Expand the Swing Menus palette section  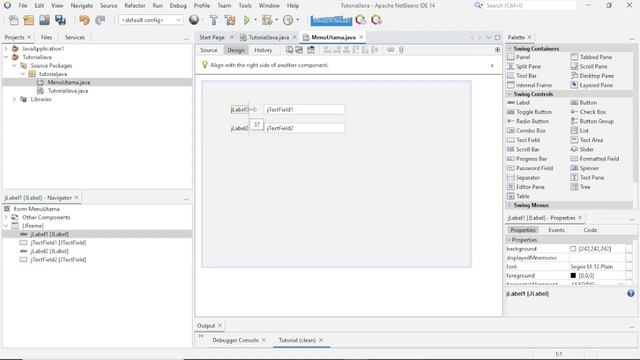509,205
